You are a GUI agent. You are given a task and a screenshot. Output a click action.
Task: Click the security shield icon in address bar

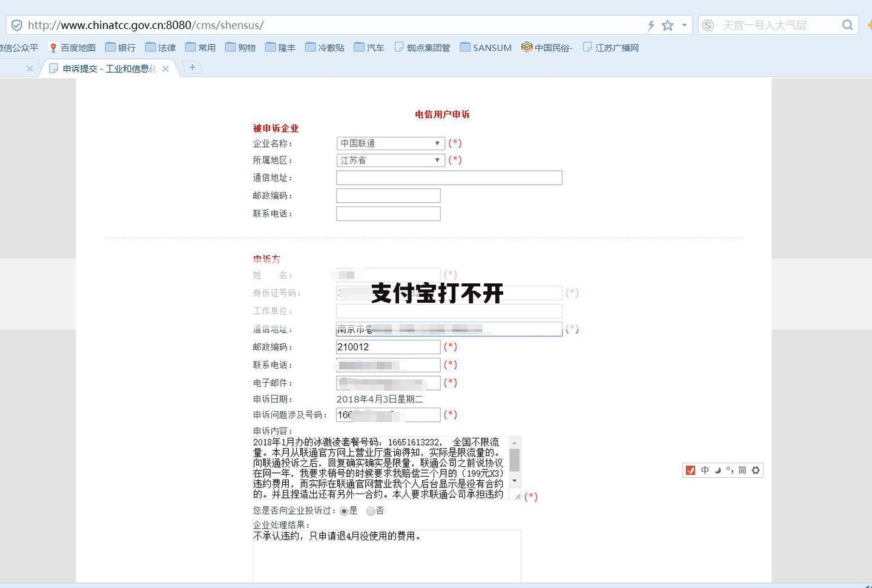(x=17, y=25)
